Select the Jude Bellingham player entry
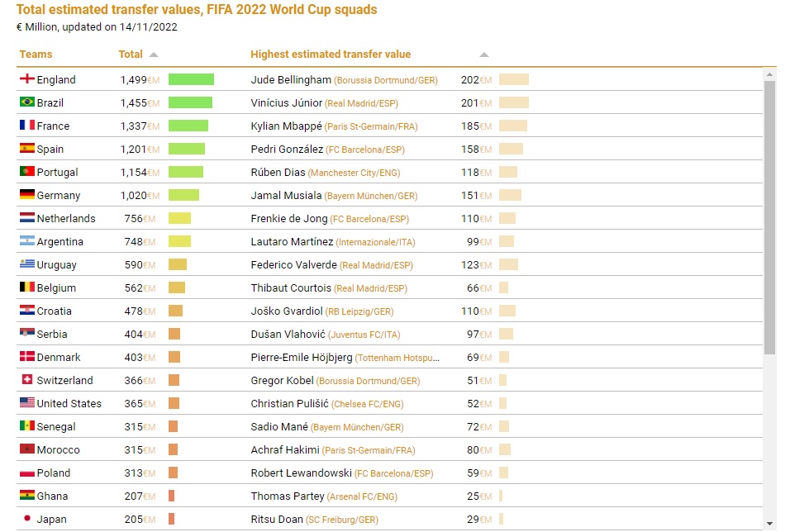This screenshot has width=790, height=532. 291,80
